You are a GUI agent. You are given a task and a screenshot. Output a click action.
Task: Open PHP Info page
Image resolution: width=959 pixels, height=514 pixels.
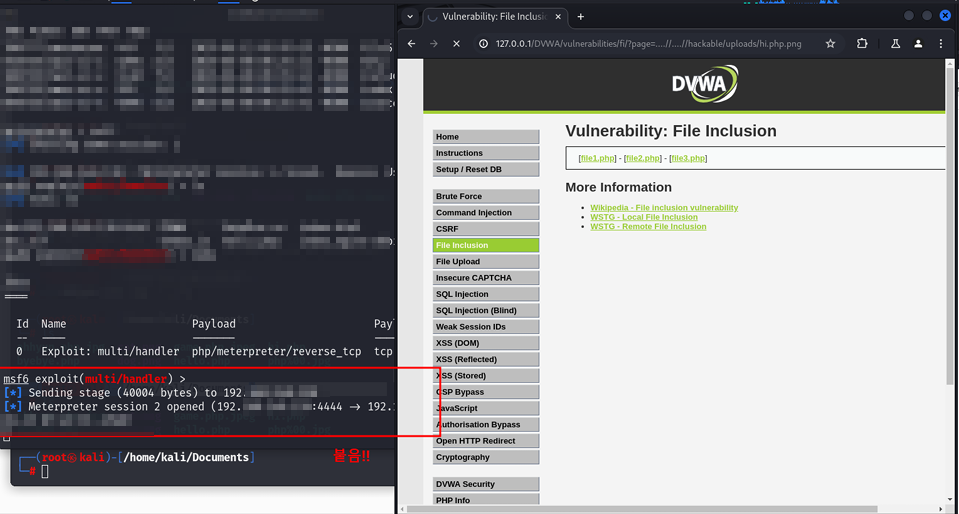pyautogui.click(x=486, y=500)
